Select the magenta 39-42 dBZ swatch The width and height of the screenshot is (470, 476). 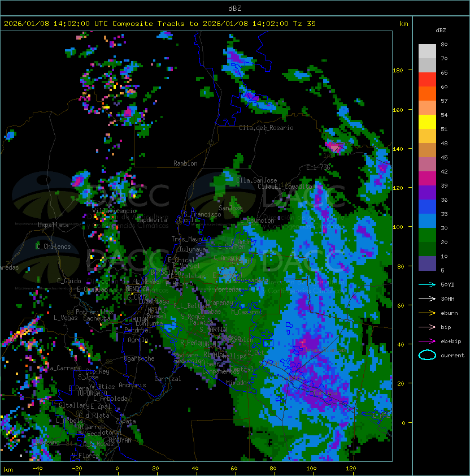click(x=427, y=179)
